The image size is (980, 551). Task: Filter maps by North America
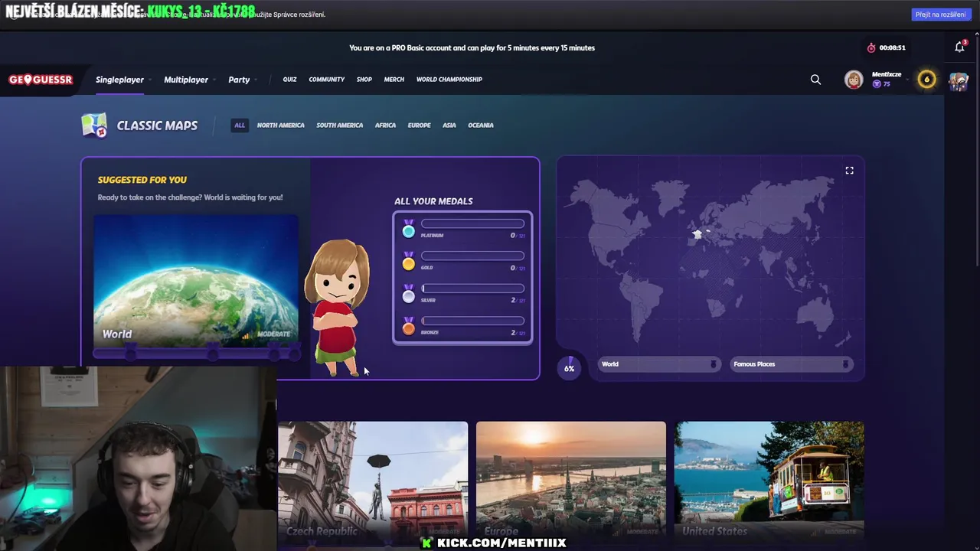click(x=281, y=126)
